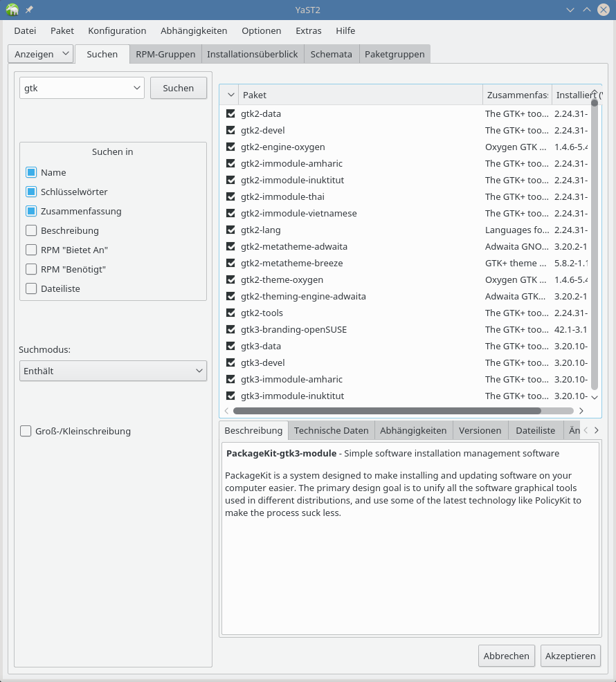616x682 pixels.
Task: Open the Abhängigkeiten menu
Action: pyautogui.click(x=194, y=30)
